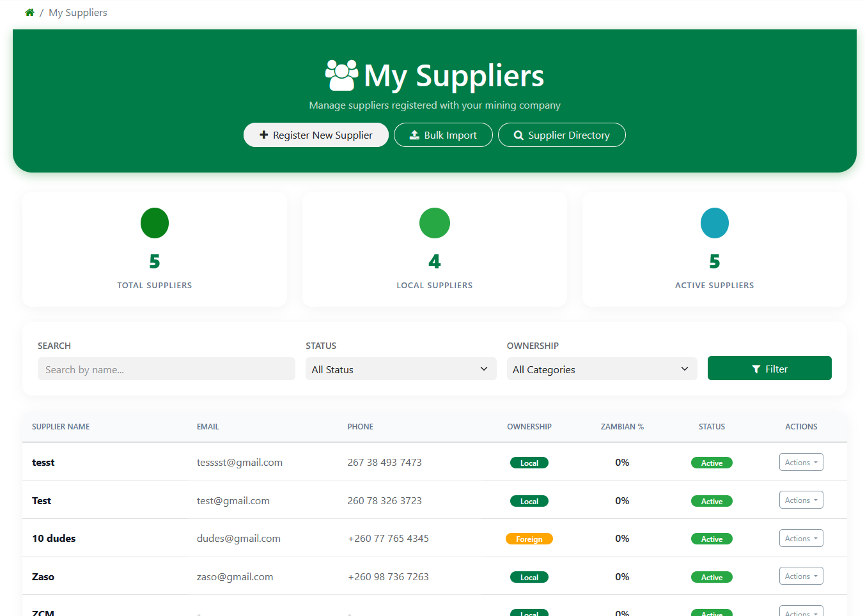
Task: Expand the Actions dropdown for tesst row
Action: pyautogui.click(x=801, y=462)
